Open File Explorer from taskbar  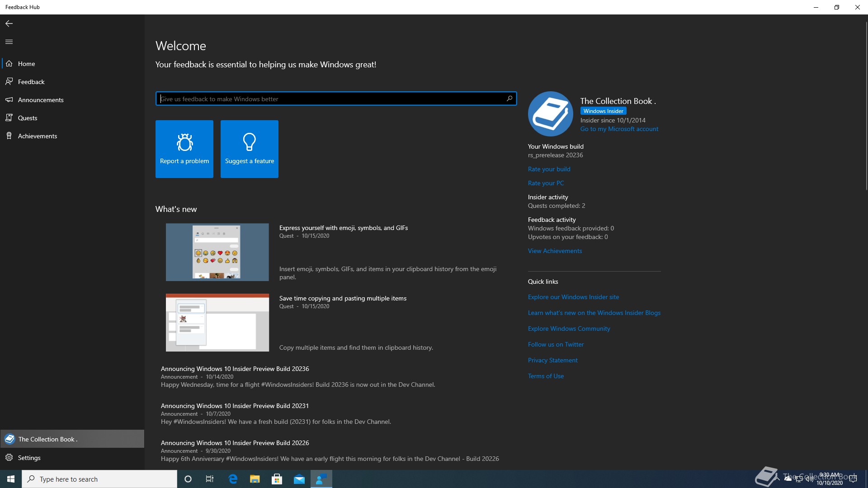(255, 479)
